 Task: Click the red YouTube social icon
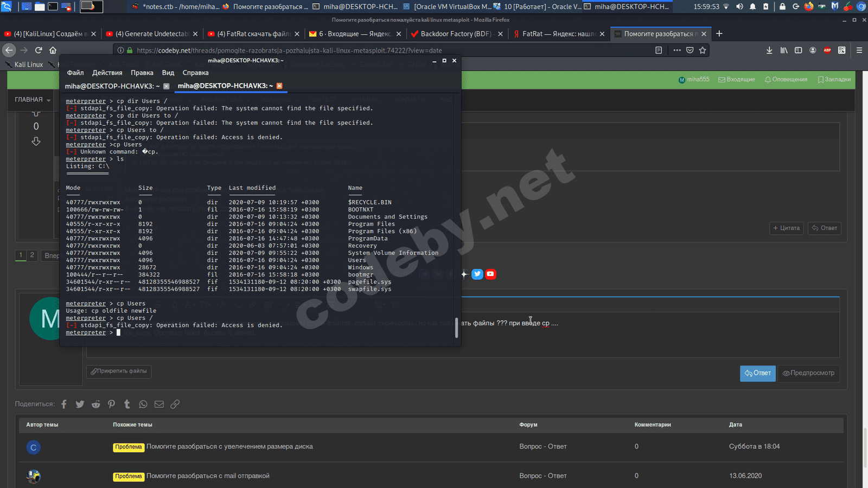490,274
